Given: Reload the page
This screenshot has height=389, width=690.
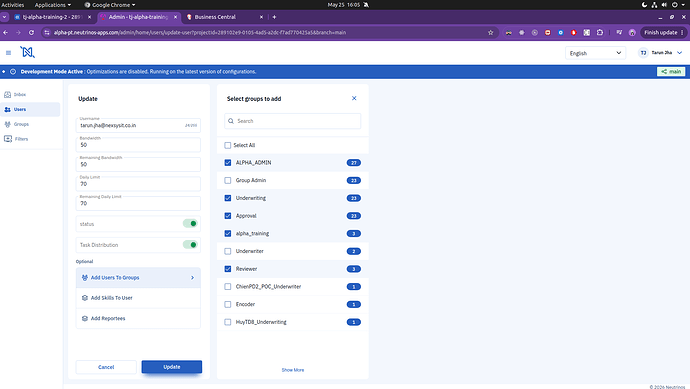Looking at the screenshot, I should pyautogui.click(x=31, y=33).
